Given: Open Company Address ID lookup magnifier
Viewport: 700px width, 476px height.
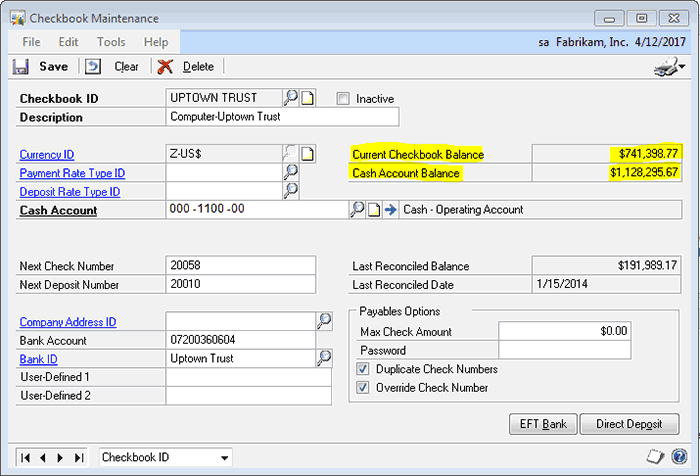Looking at the screenshot, I should pos(324,321).
